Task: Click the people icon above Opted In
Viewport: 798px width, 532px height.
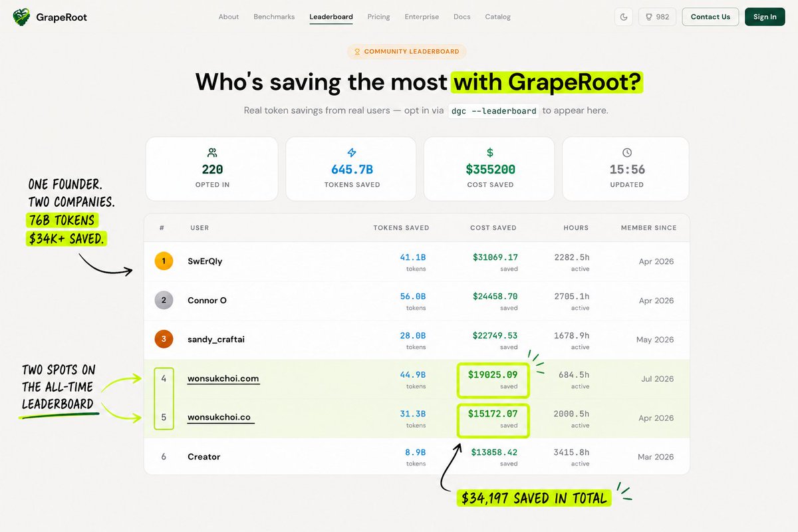Action: (x=212, y=152)
